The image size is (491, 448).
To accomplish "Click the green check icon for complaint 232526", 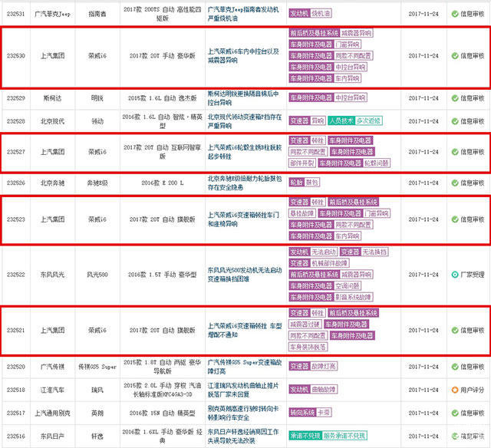I will point(455,183).
